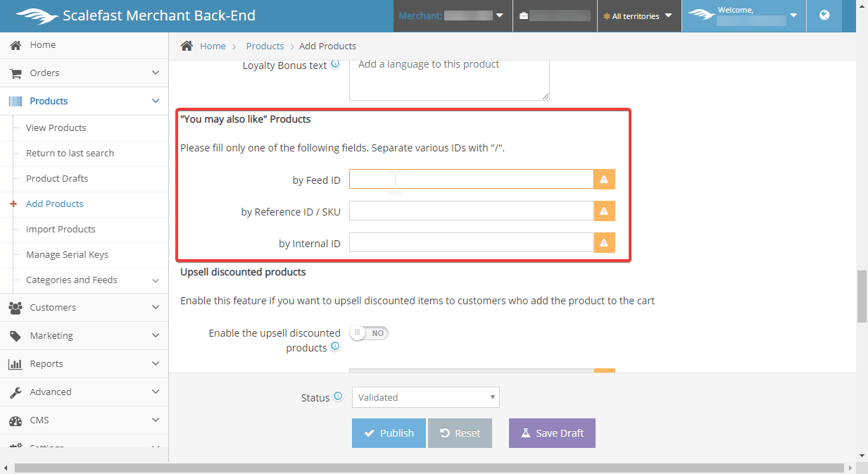Click info icon next to Status label

coord(338,397)
